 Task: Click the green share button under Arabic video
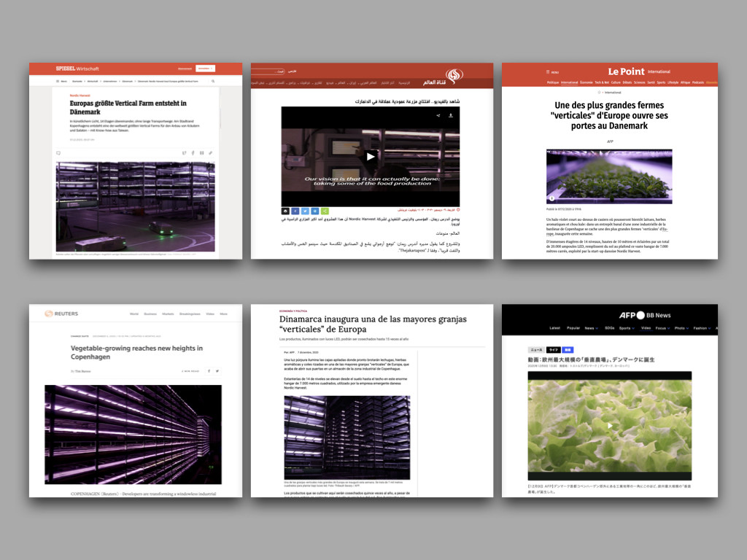pos(325,211)
